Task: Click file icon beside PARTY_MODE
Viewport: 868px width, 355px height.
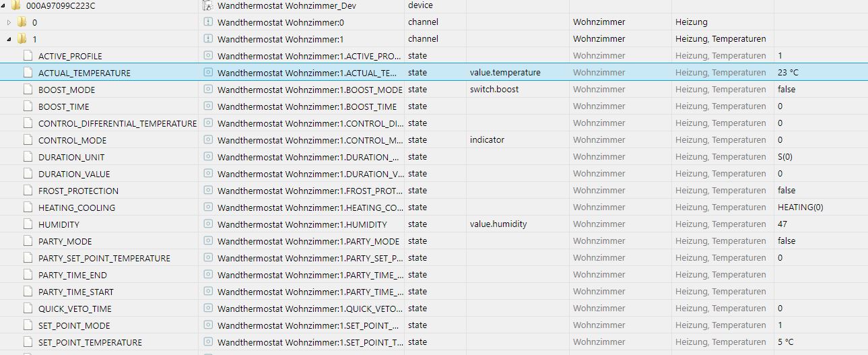Action: [x=28, y=241]
